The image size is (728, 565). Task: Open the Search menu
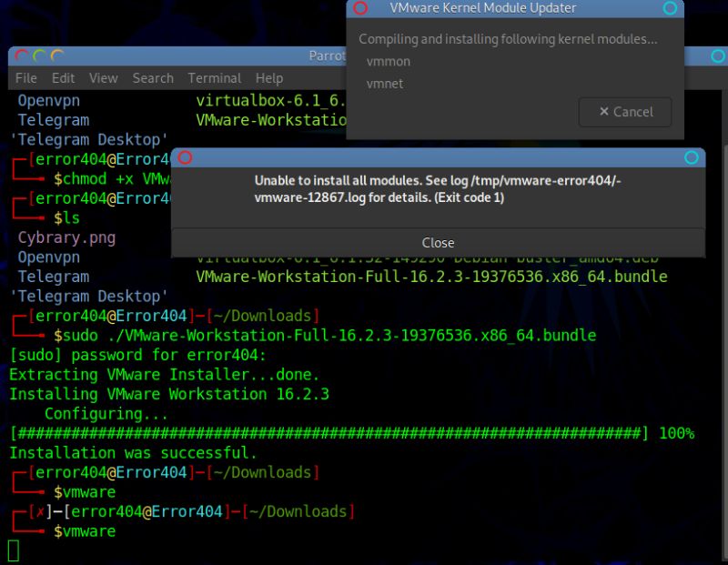pos(152,78)
